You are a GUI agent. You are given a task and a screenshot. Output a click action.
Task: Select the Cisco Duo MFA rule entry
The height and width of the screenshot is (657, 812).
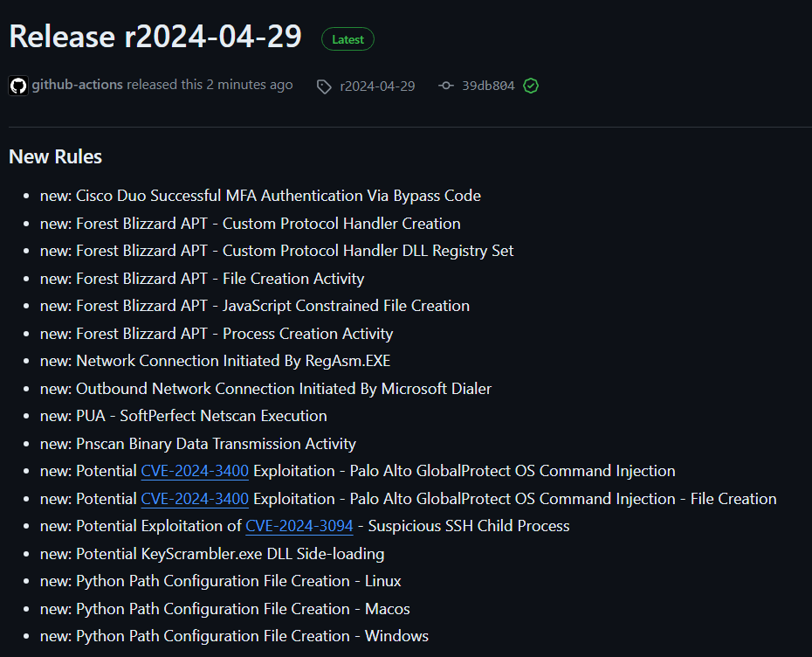tap(260, 196)
